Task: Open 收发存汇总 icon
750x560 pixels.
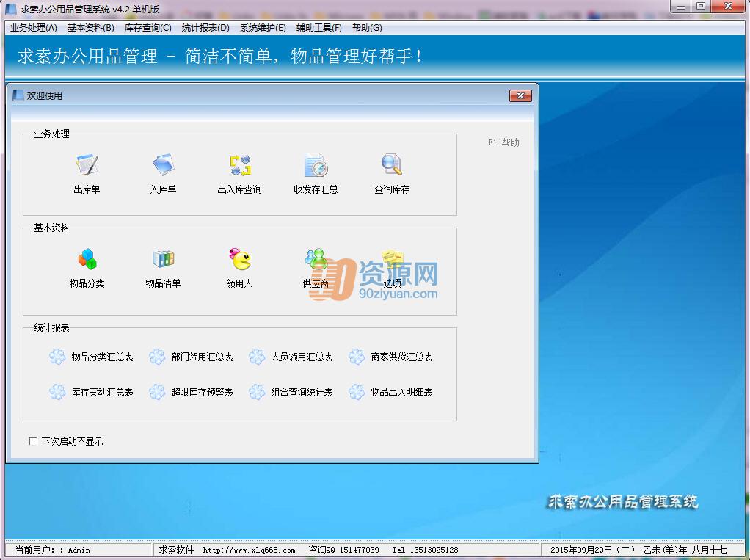Action: [316, 165]
